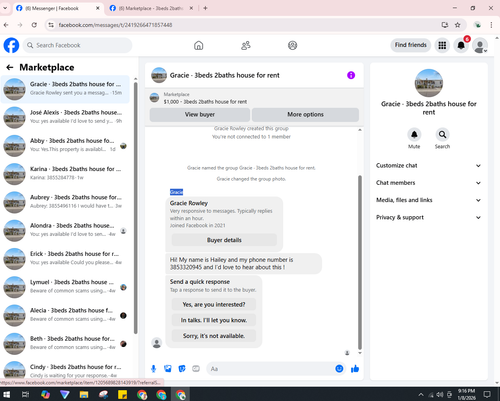This screenshot has width=500, height=401.
Task: Click the Facebook logo
Action: (11, 45)
